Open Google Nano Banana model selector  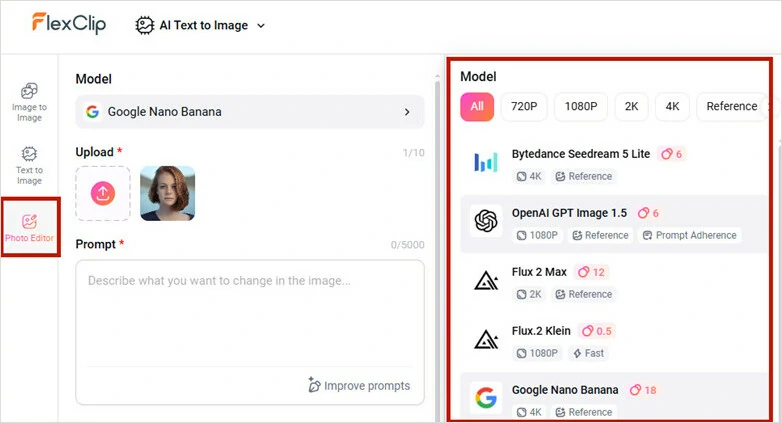(x=250, y=112)
